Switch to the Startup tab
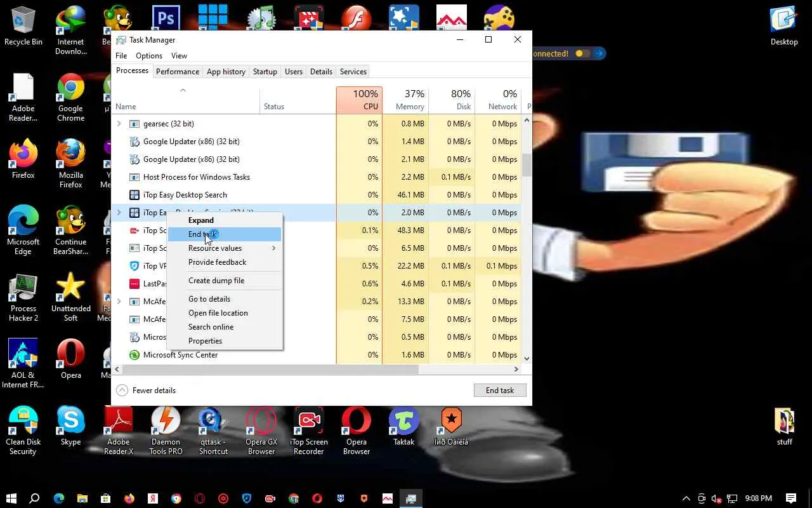812x508 pixels. pos(265,72)
